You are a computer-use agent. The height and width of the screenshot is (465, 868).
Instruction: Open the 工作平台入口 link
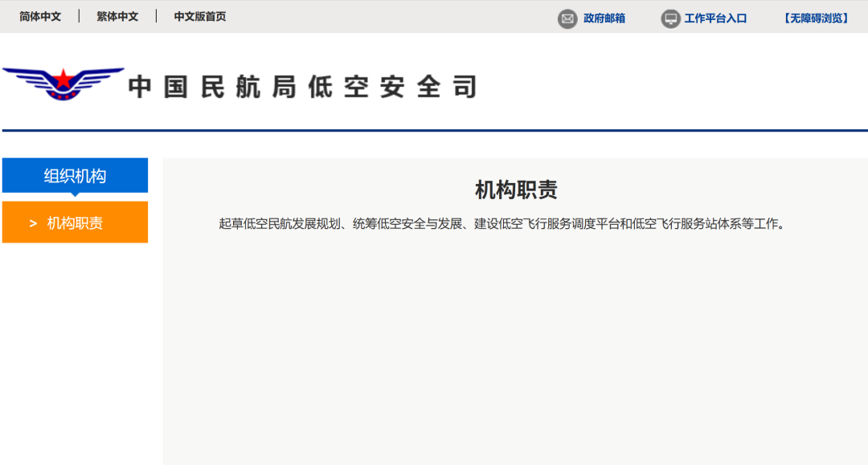[x=715, y=18]
